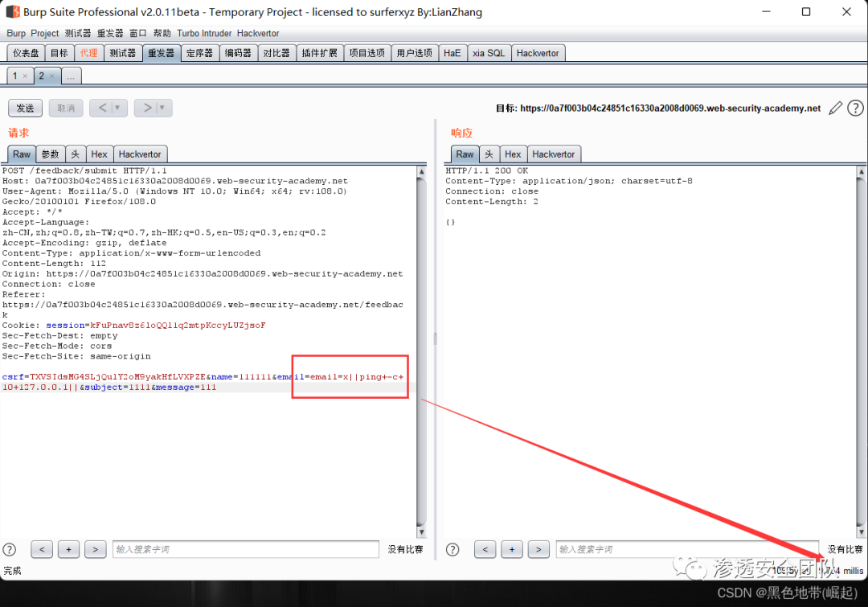Go to next match in request search
The width and height of the screenshot is (868, 607).
pos(95,549)
